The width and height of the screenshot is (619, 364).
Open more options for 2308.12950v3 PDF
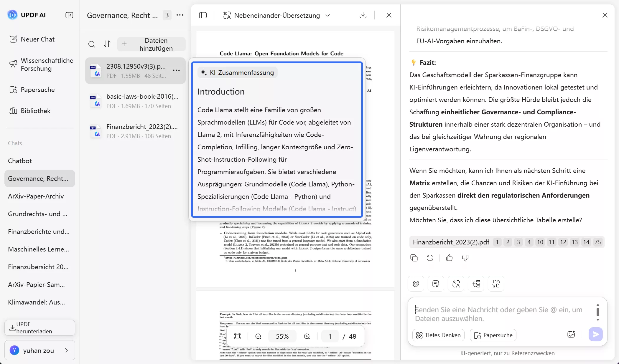pos(176,71)
